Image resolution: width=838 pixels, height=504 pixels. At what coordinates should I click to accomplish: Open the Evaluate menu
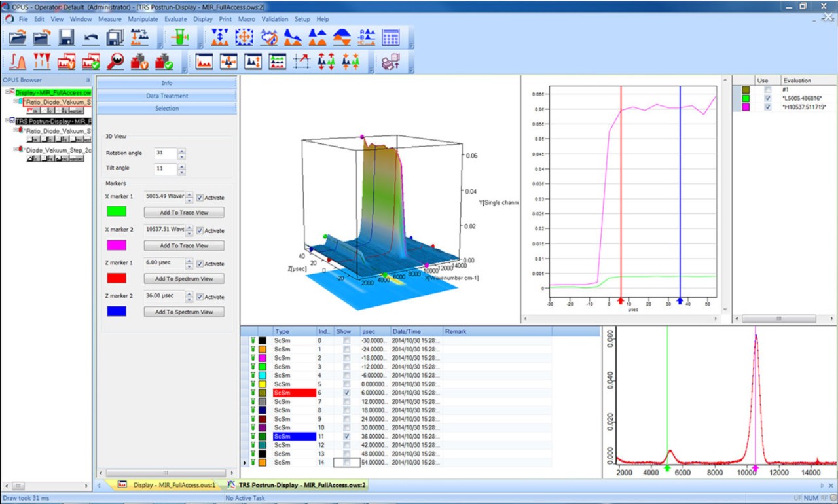pos(175,19)
